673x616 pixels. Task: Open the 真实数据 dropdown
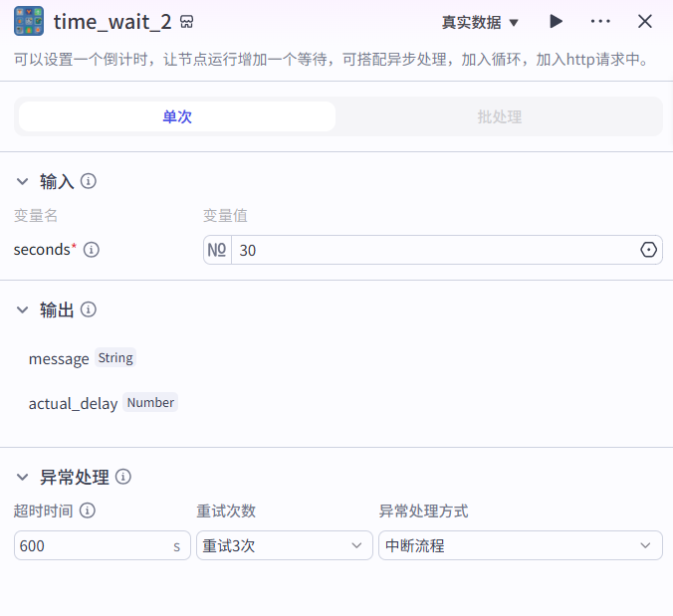(480, 22)
